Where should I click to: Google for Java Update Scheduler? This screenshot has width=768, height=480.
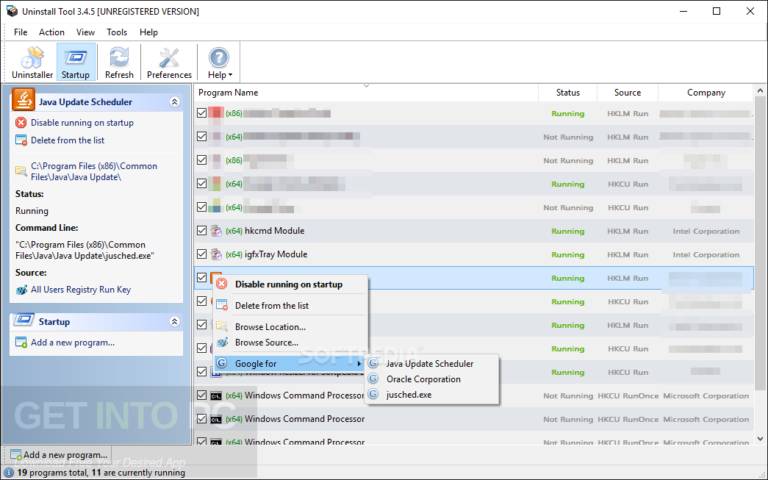pos(430,364)
